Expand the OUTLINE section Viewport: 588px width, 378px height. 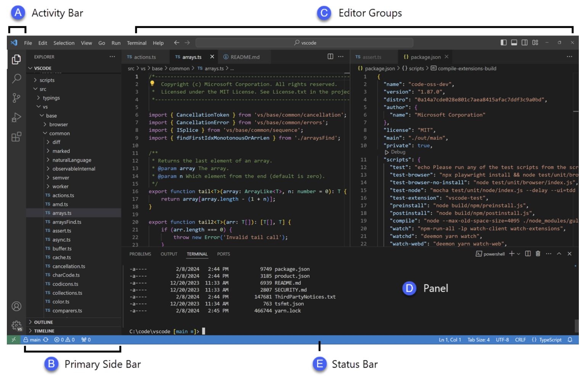tap(74, 322)
